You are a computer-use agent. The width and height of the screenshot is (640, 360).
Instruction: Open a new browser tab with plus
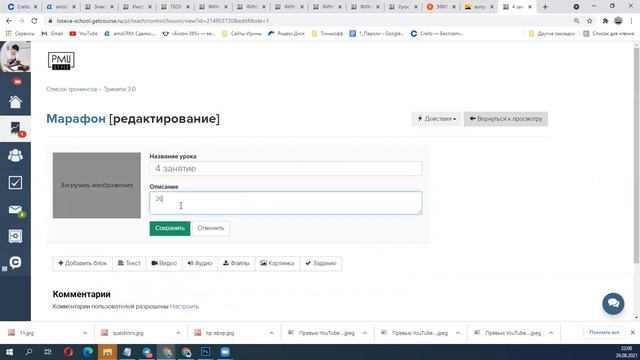point(545,7)
